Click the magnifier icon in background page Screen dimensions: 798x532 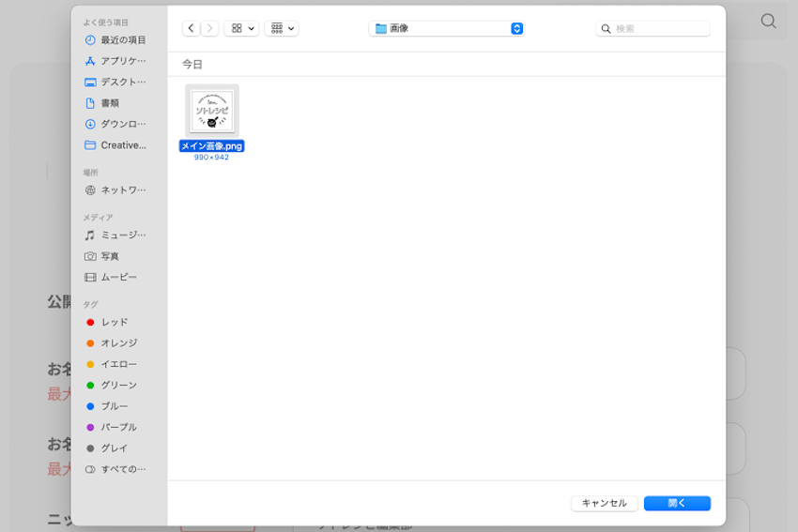(x=769, y=21)
